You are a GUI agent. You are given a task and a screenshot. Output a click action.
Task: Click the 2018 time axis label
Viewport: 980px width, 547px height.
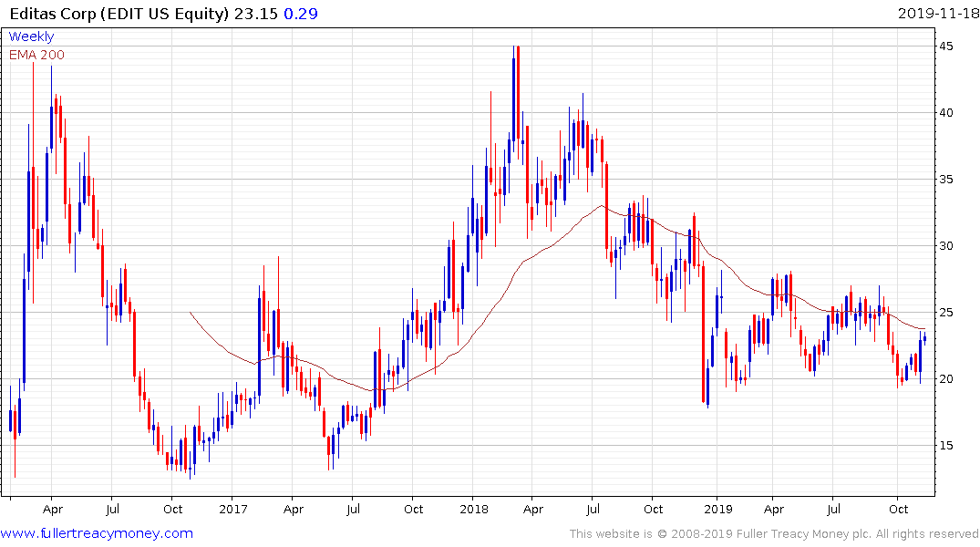click(x=474, y=509)
